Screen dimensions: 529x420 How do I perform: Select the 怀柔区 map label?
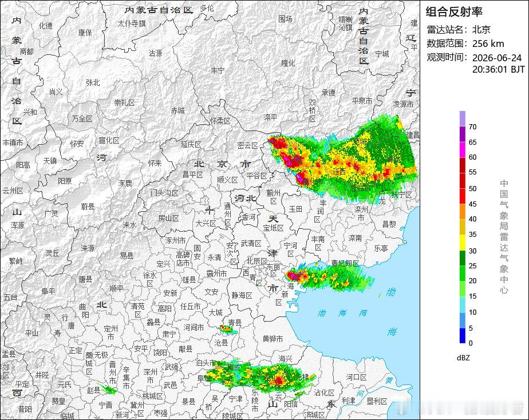click(220, 121)
